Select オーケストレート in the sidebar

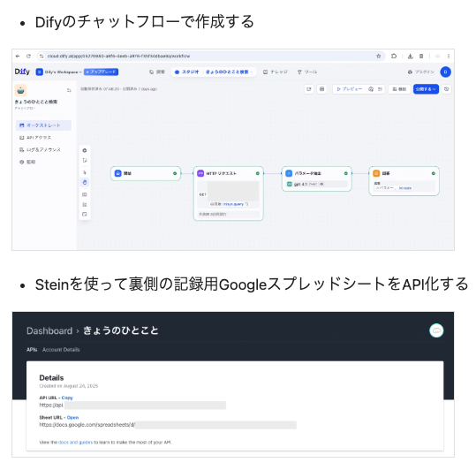click(43, 125)
